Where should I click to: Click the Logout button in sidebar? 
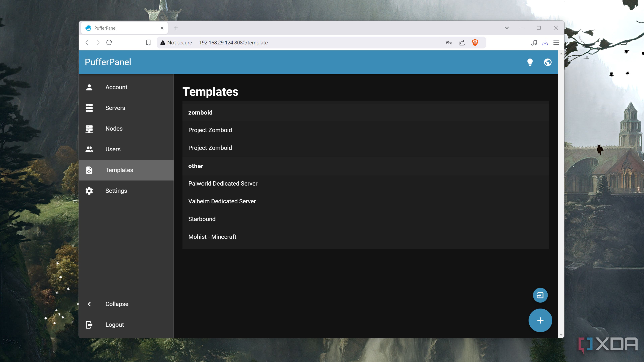coord(114,325)
